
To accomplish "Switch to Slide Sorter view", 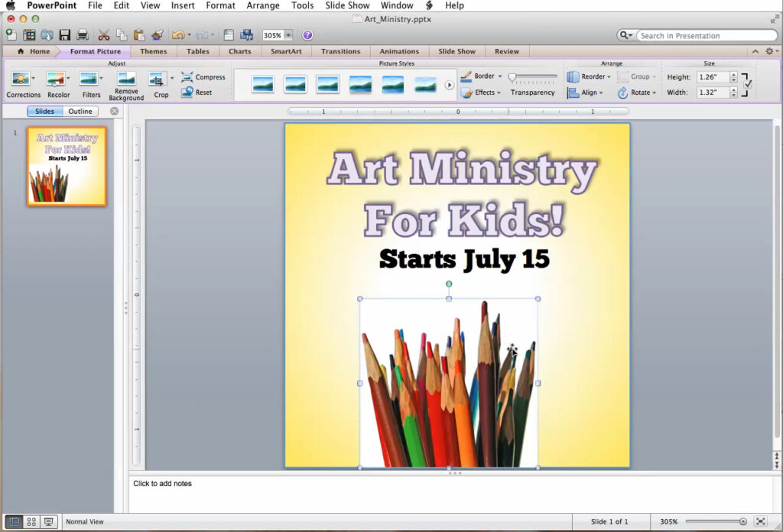I will tap(32, 521).
